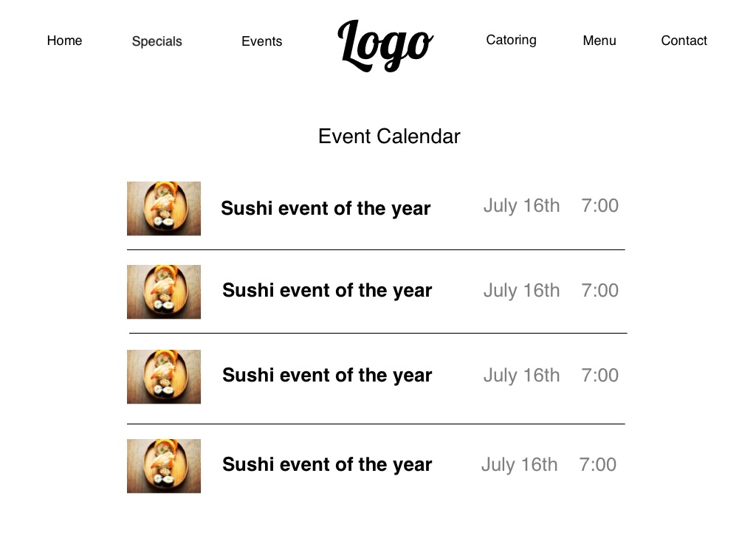Open the last Sushi event title
Screen dimensions: 756x552
[x=327, y=465]
